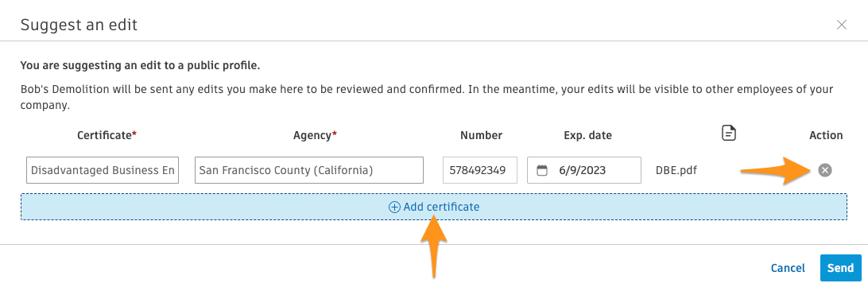
Task: Click the plus circle icon beside Add certificate
Action: (394, 207)
